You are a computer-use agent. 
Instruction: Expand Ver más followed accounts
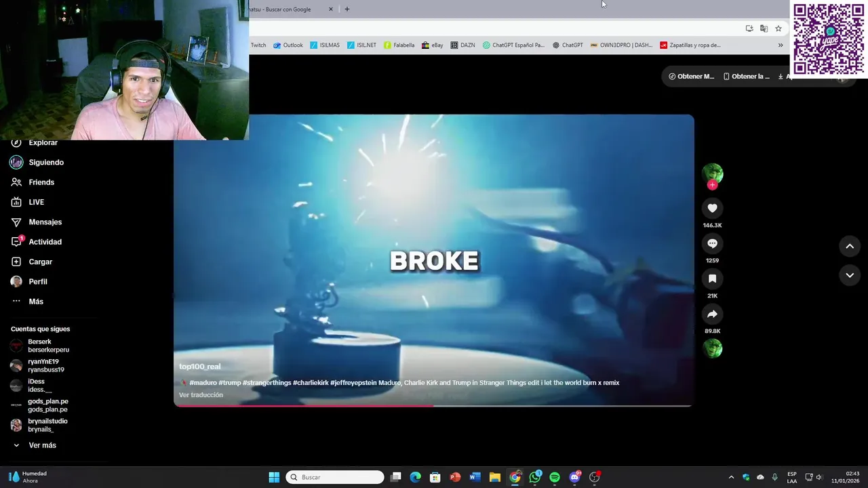34,445
